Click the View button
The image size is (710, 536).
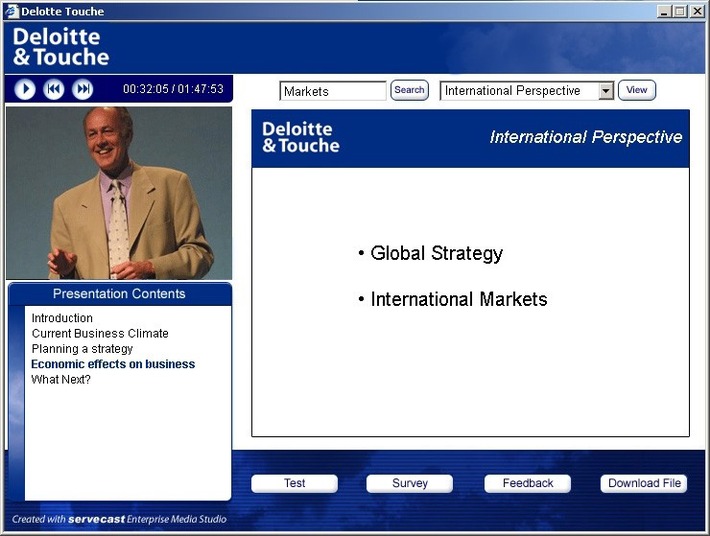[x=637, y=90]
